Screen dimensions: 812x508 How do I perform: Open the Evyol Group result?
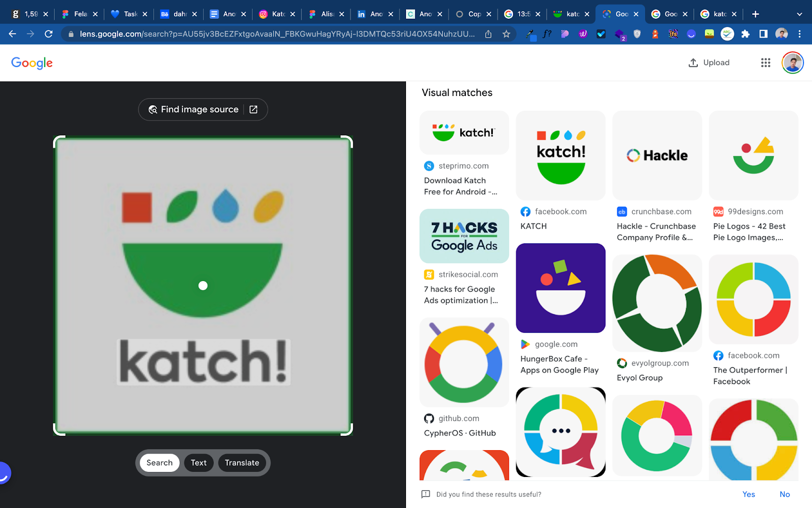point(657,319)
